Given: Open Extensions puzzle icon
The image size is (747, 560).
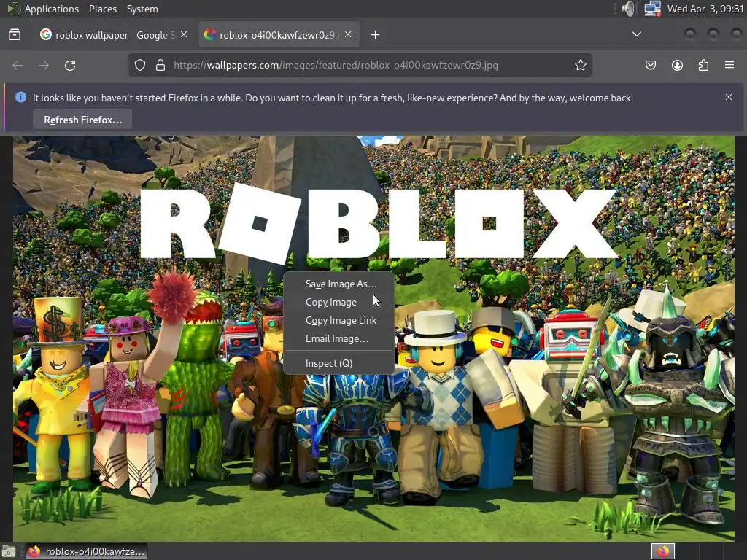Looking at the screenshot, I should [x=703, y=65].
